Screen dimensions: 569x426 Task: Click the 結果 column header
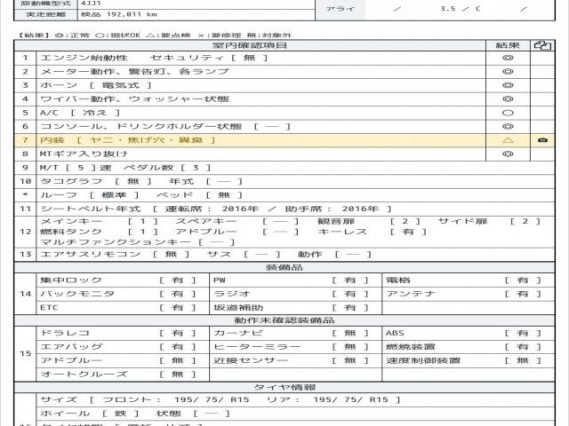coord(508,45)
